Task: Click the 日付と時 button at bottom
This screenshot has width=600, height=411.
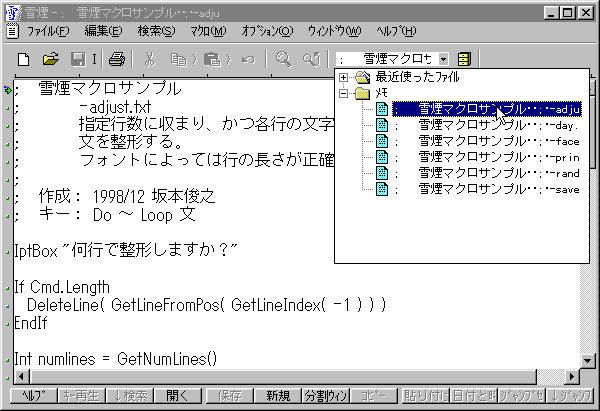Action: point(474,396)
